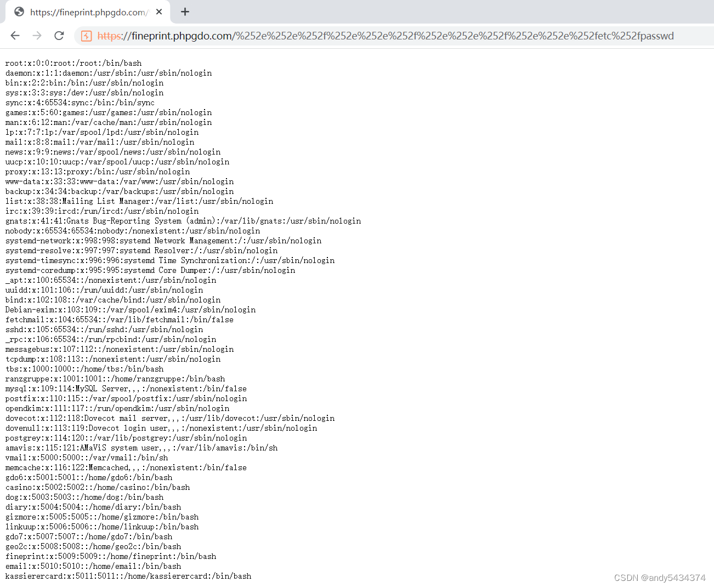Click the fineprint:x:5009 line

(111, 556)
